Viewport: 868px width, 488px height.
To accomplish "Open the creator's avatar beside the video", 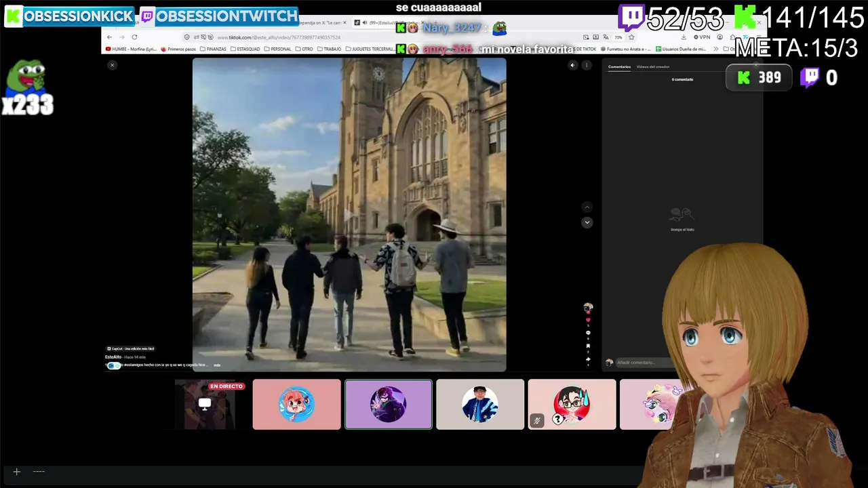I will (588, 308).
